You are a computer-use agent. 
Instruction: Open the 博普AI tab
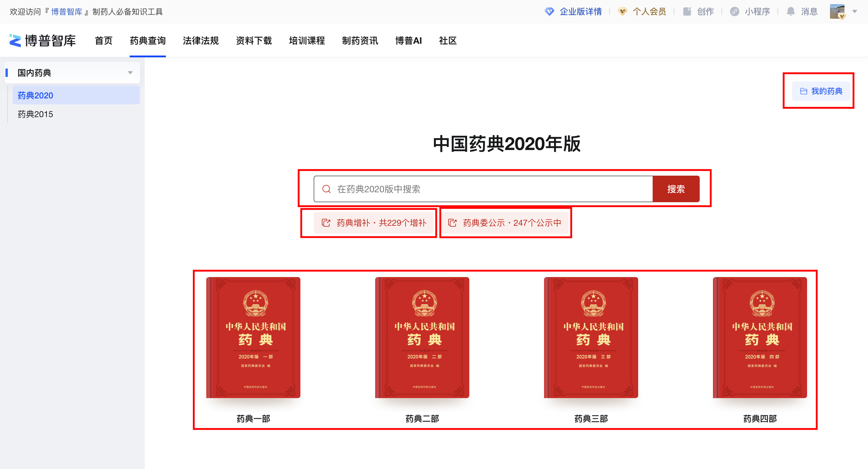(x=408, y=41)
